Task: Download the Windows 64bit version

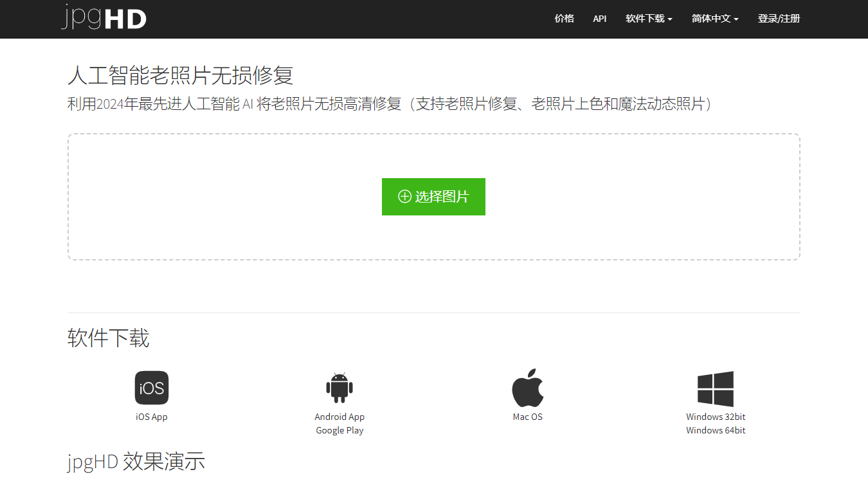Action: pos(716,430)
